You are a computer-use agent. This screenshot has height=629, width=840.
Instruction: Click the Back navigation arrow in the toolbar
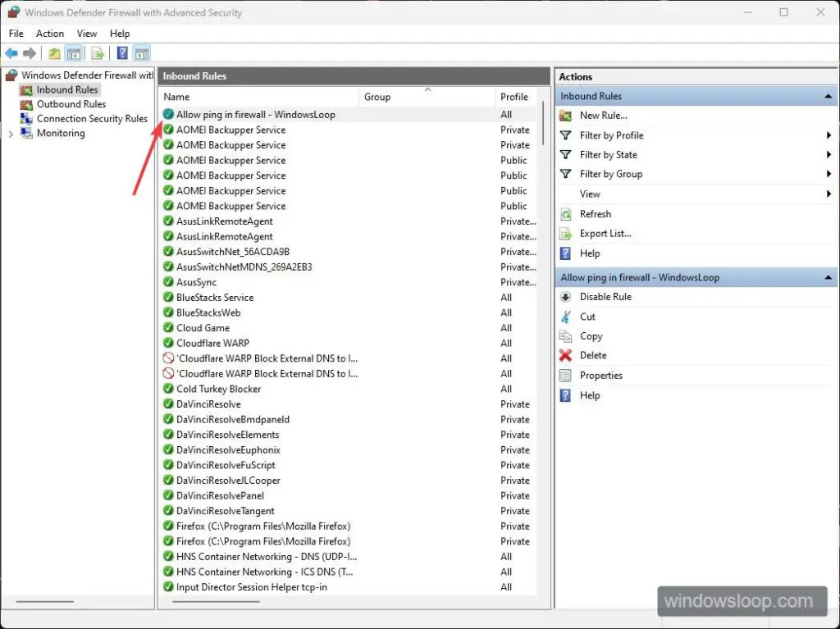[x=11, y=52]
